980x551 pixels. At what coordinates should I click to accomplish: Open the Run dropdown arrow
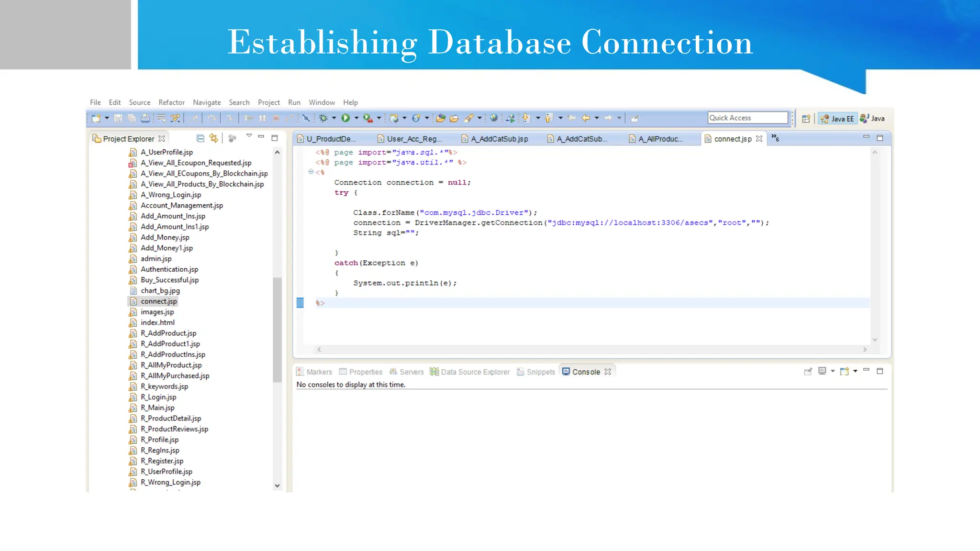point(356,118)
